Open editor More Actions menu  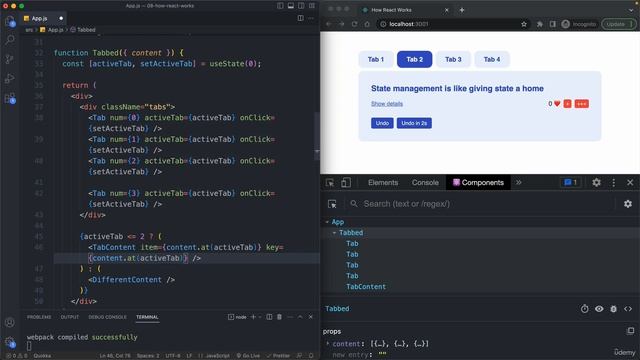311,18
